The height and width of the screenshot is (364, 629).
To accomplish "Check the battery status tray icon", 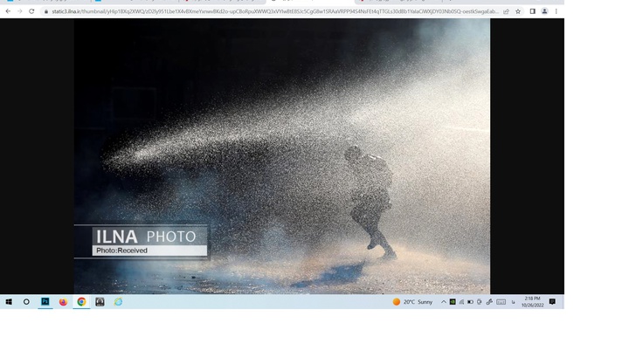I will click(470, 302).
